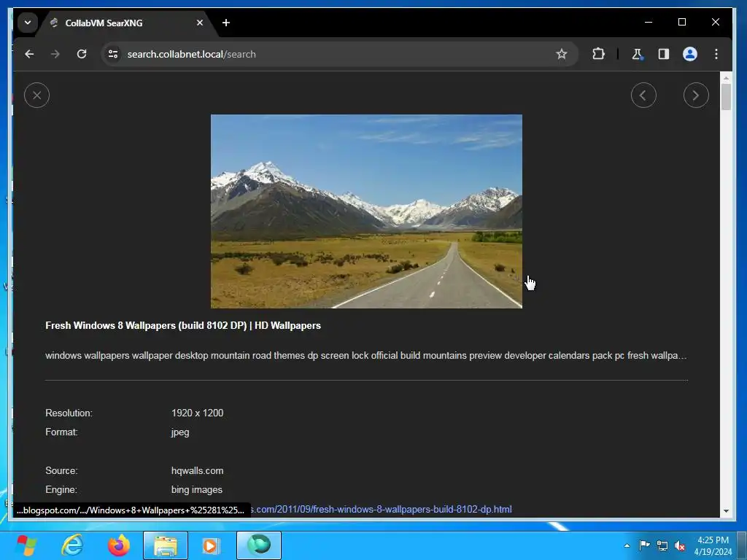Screen dimensions: 747x560
Task: Launch Internet Explorer from taskbar
Action: point(72,545)
